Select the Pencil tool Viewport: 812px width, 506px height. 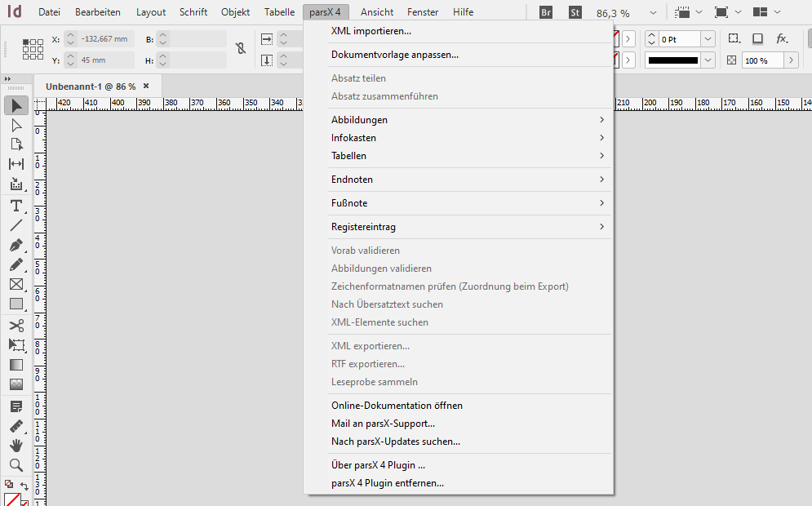[x=16, y=264]
